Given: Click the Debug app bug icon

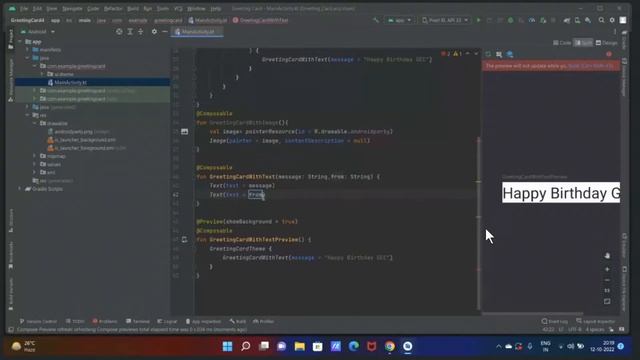Looking at the screenshot, I should click(x=510, y=20).
